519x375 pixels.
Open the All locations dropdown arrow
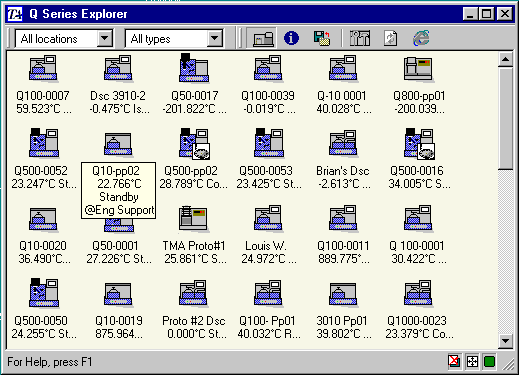point(105,38)
